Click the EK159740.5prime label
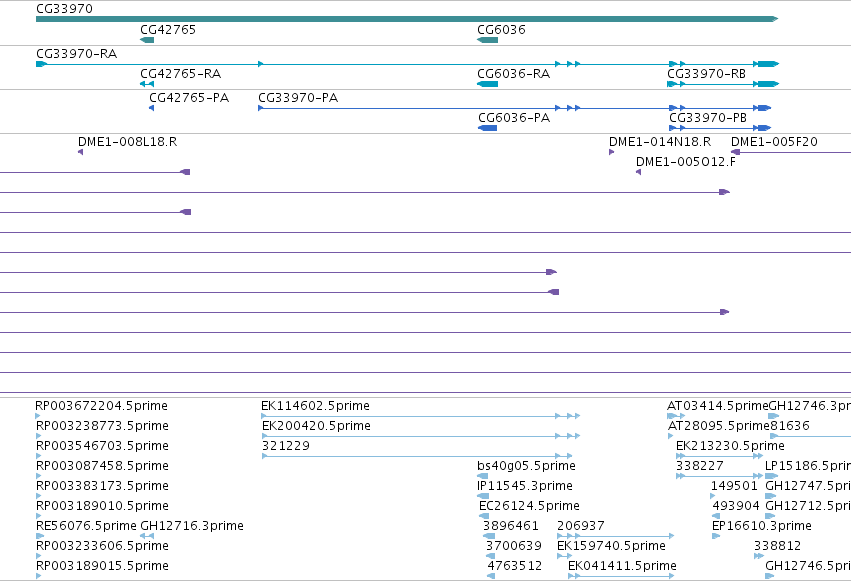851x581 pixels. point(611,546)
